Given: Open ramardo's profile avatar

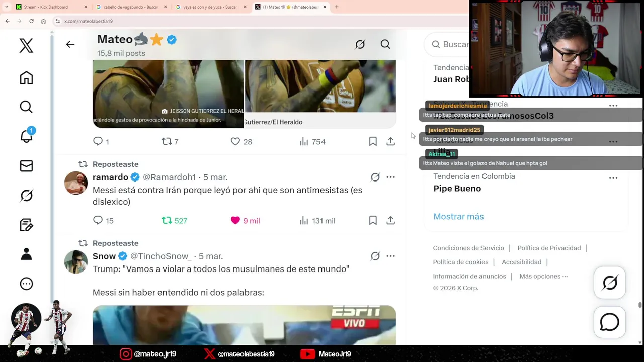Looking at the screenshot, I should pos(76,183).
